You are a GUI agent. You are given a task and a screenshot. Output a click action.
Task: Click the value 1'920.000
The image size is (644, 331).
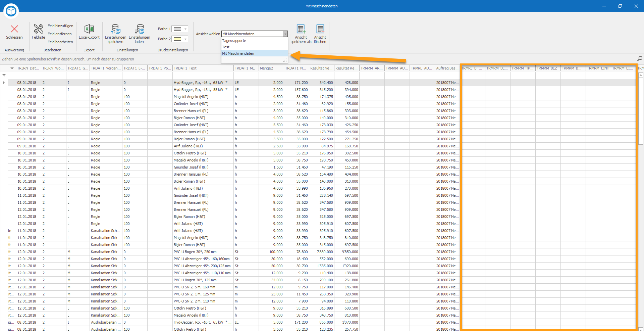coord(350,266)
